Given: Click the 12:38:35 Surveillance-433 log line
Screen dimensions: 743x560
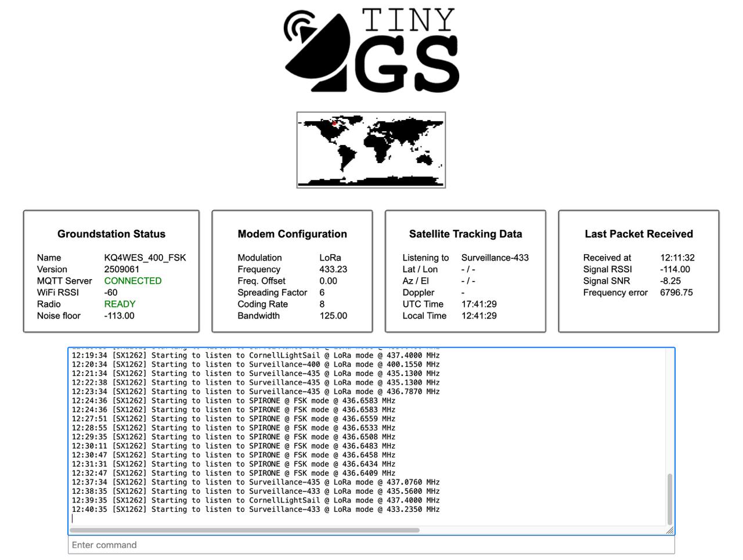Looking at the screenshot, I should click(x=255, y=492).
